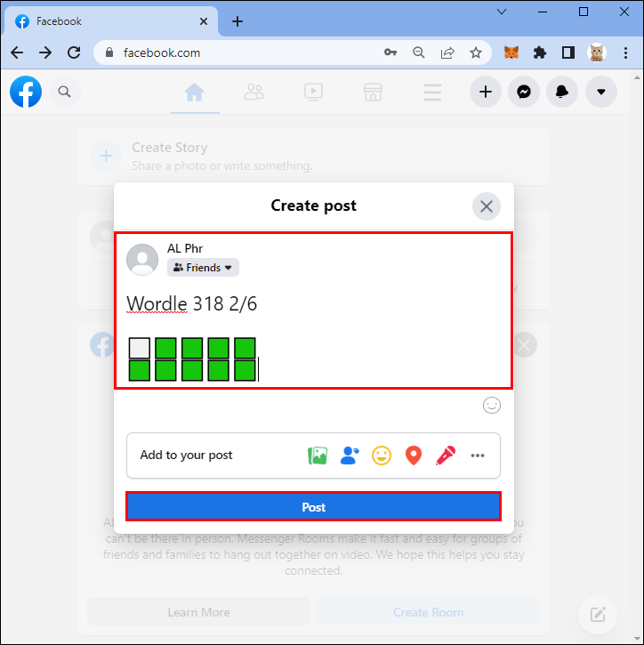Go to Home feed icon
Image resolution: width=644 pixels, height=645 pixels.
tap(194, 92)
